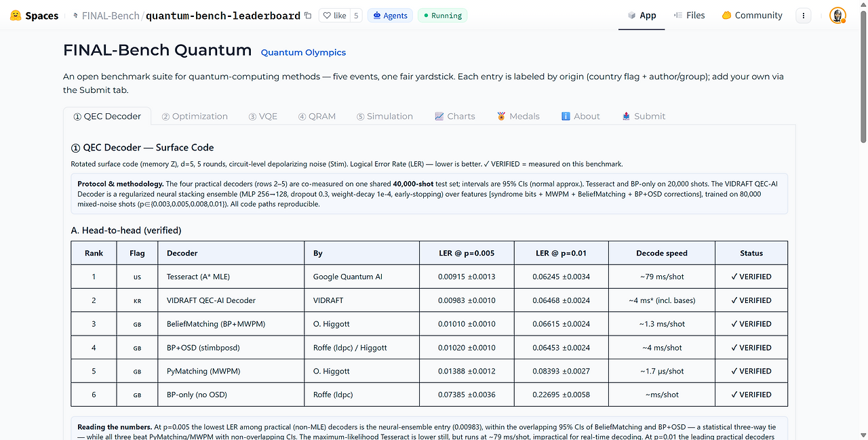Click the Roffe (ldpc) / Higgott cell
Image resolution: width=868 pixels, height=440 pixels.
tap(362, 348)
